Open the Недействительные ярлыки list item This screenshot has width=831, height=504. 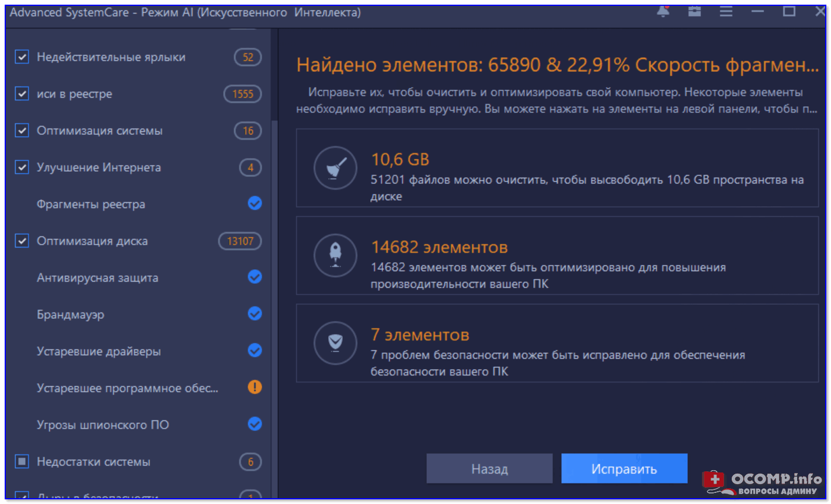111,57
